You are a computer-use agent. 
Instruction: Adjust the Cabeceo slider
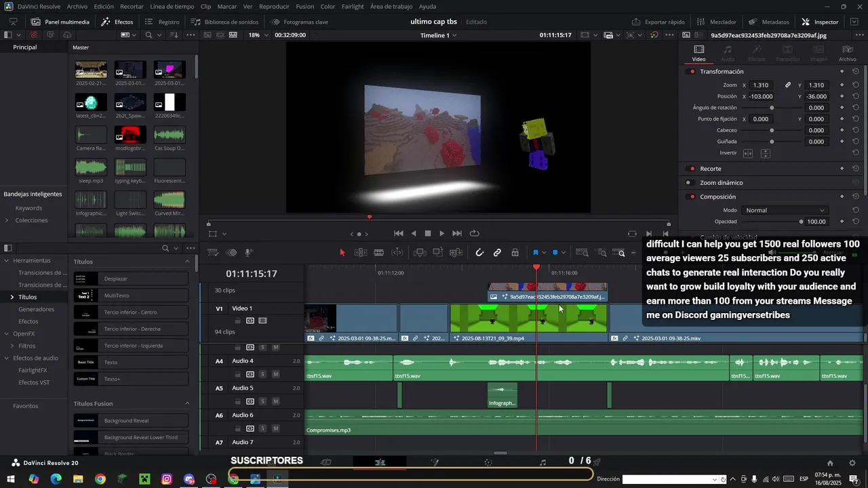click(772, 130)
